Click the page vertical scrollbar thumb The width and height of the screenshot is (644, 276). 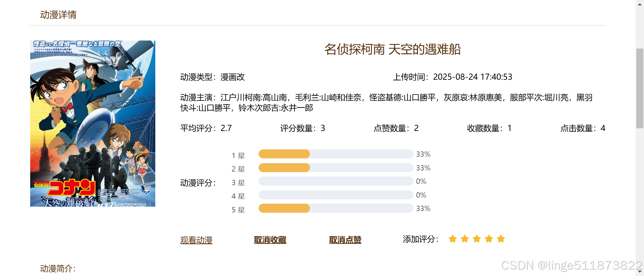coord(640,88)
